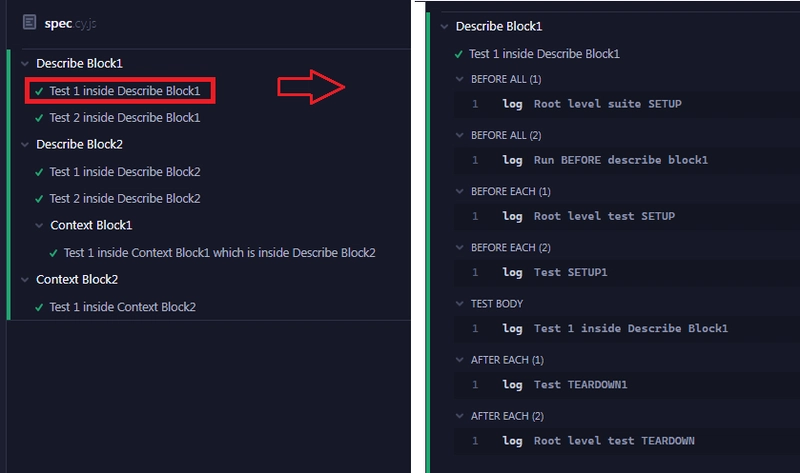Collapse Describe Block1 in left test list

[x=24, y=64]
